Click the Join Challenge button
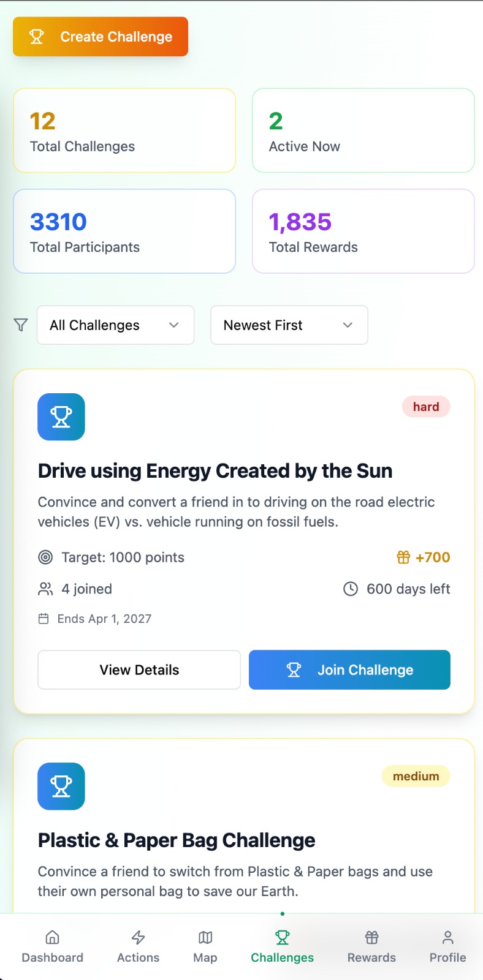This screenshot has height=980, width=483. [349, 670]
